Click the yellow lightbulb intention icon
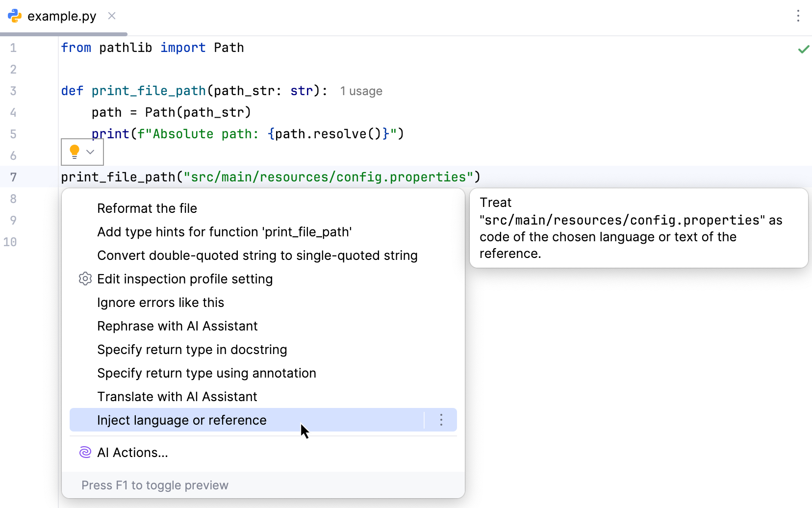 (x=74, y=151)
